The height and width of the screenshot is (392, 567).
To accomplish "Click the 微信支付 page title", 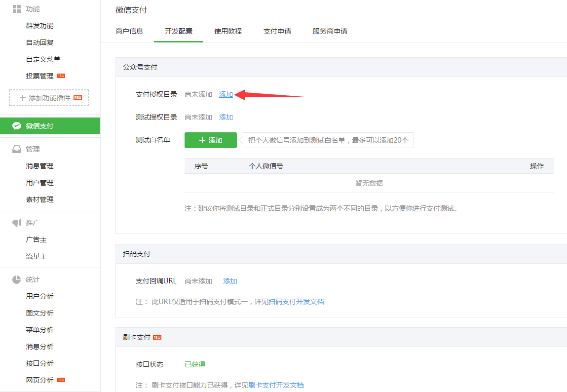I will coord(131,10).
